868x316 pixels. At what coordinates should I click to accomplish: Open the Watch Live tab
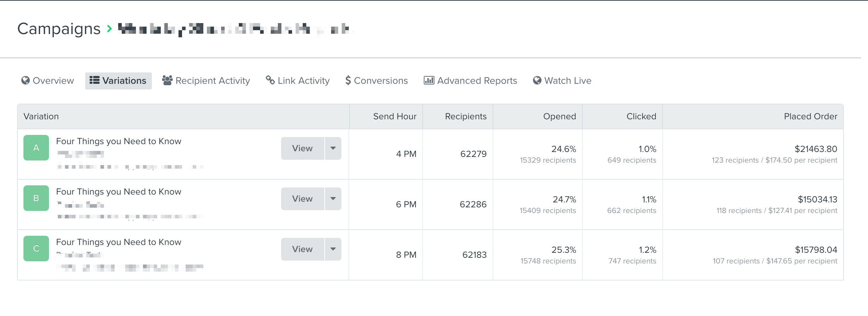coord(562,81)
